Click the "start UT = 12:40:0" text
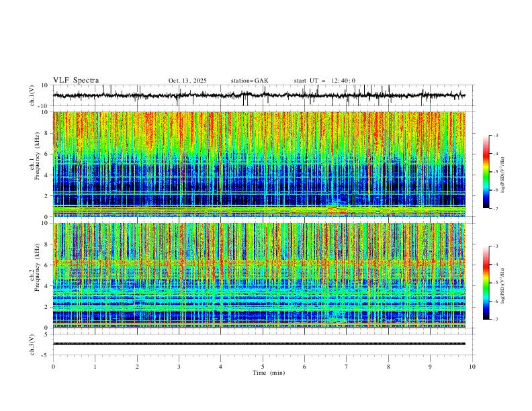 coord(324,81)
